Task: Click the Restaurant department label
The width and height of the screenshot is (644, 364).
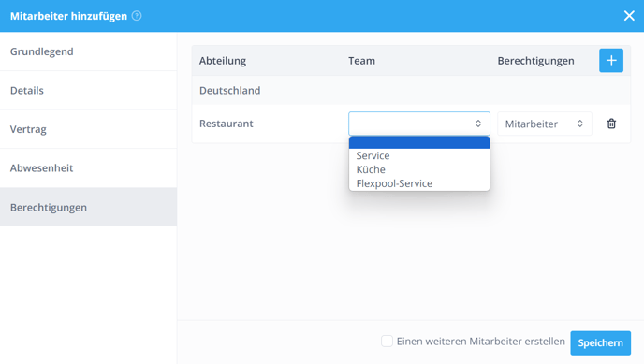Action: 227,124
